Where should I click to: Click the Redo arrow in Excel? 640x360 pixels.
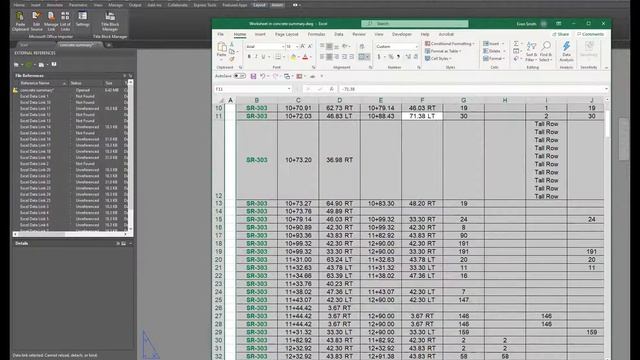point(275,76)
